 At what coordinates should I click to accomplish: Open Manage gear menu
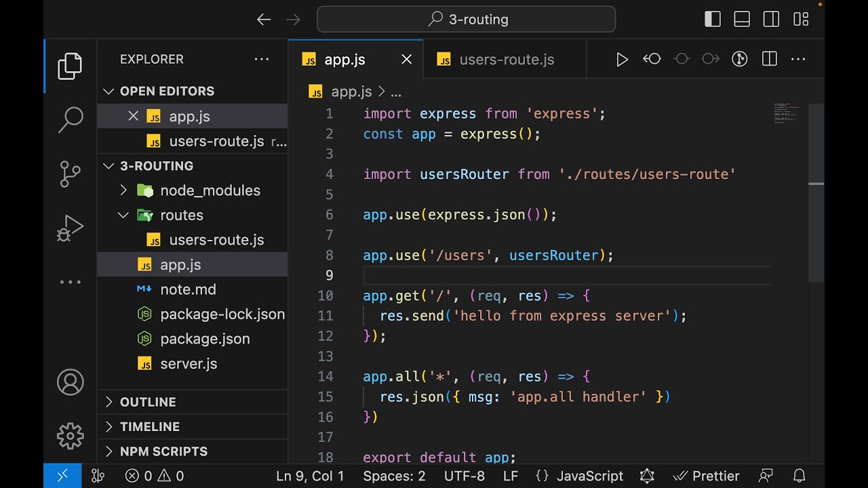(x=70, y=436)
